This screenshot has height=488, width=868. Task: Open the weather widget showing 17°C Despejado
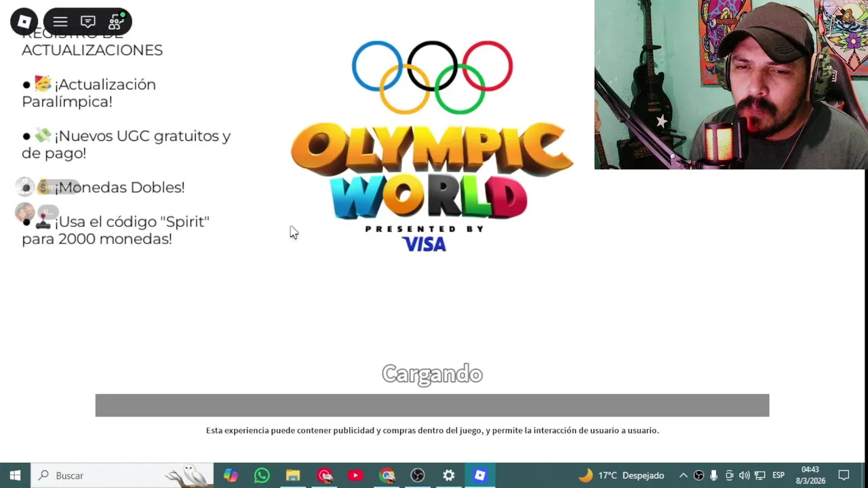pos(621,475)
